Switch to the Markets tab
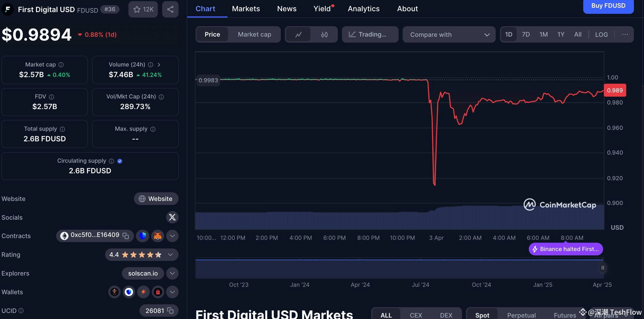This screenshot has width=644, height=319. point(246,9)
